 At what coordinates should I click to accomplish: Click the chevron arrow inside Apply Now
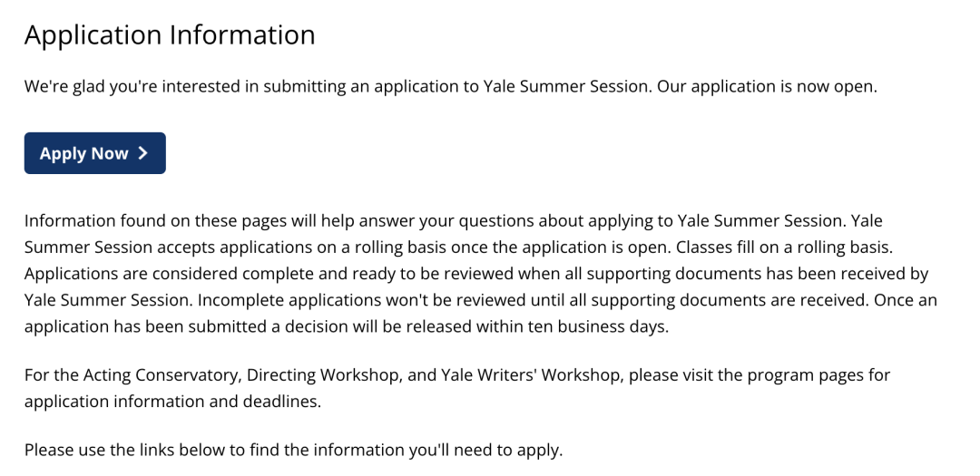click(143, 153)
